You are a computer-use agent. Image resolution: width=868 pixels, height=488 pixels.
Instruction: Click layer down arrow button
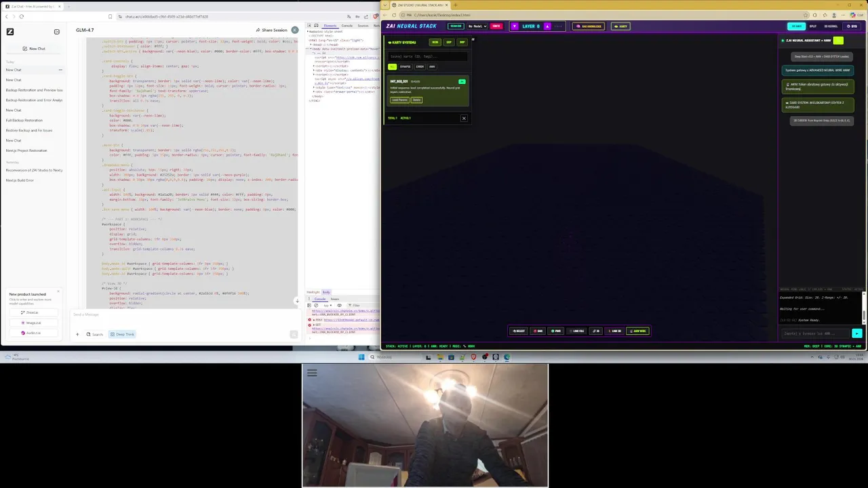point(515,26)
